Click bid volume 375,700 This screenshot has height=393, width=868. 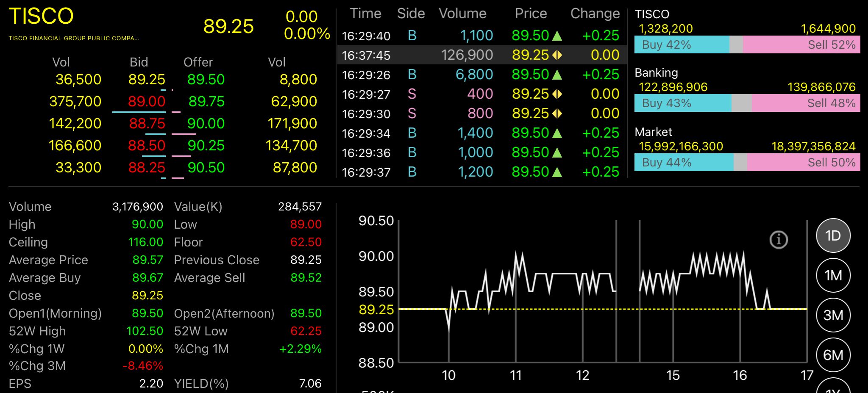(x=75, y=101)
